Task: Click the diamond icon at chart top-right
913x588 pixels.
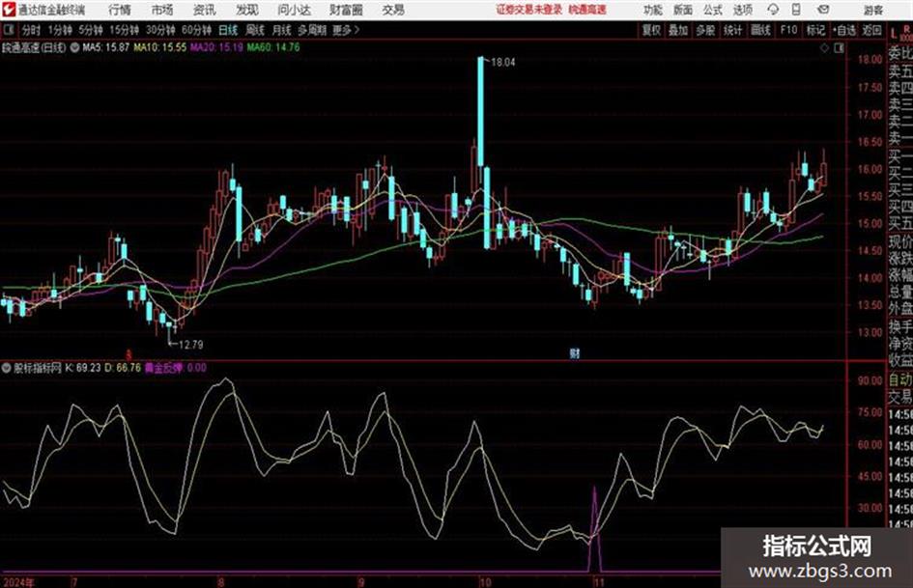Action: pos(824,48)
